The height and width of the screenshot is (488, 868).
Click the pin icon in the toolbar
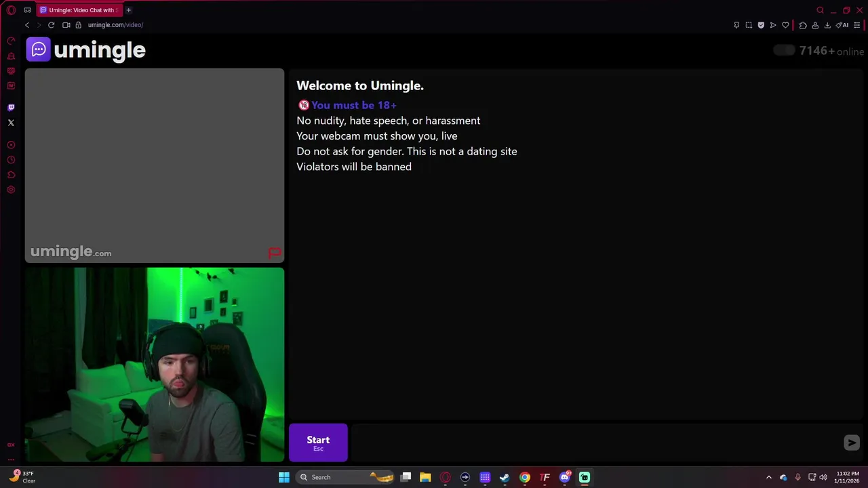(x=736, y=25)
